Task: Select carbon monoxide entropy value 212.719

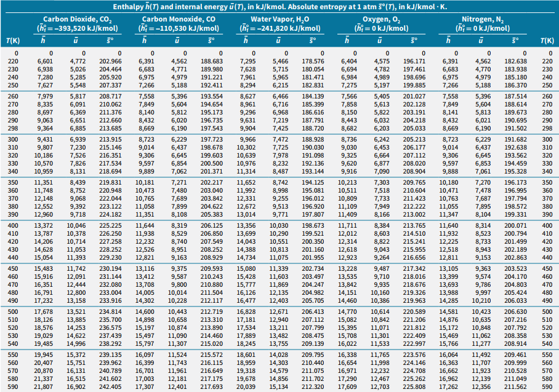Action: 211,312
